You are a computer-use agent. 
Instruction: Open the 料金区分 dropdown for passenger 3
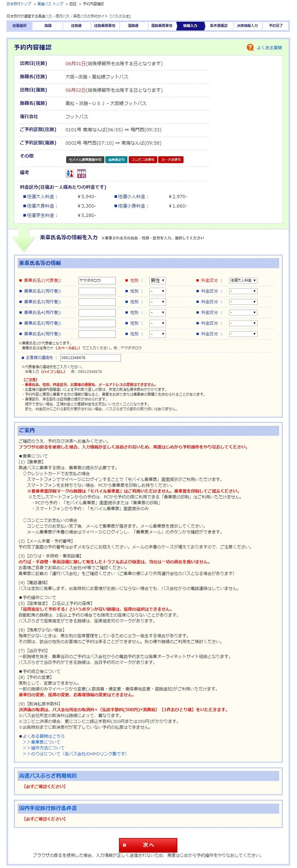click(x=243, y=302)
